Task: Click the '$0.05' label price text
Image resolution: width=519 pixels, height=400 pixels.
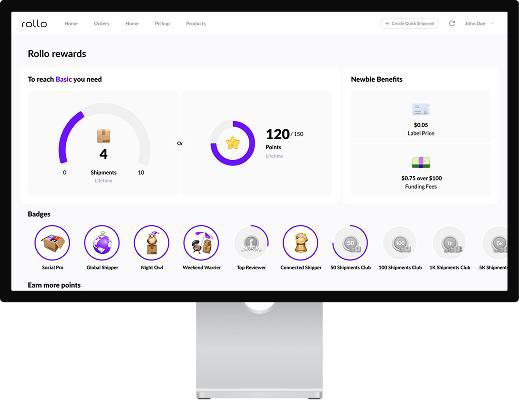Action: click(x=421, y=125)
